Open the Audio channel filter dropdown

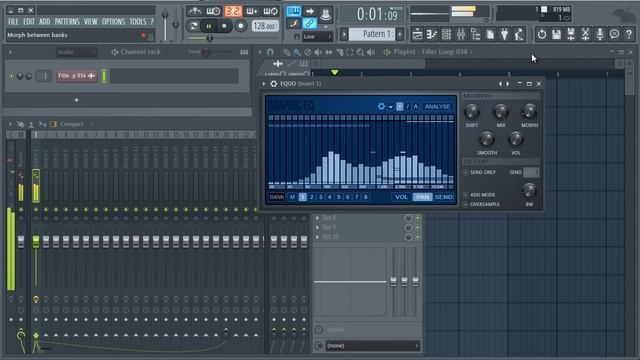click(x=76, y=52)
